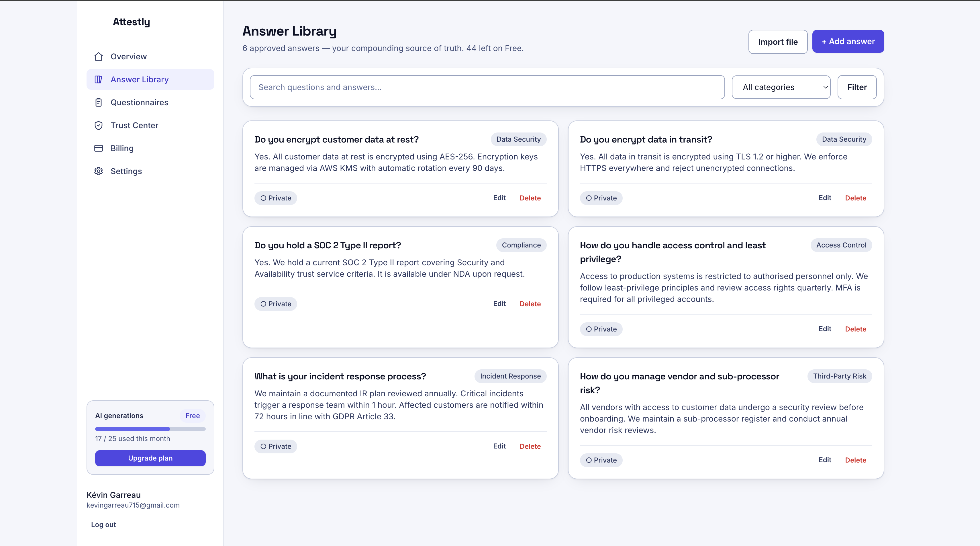Image resolution: width=980 pixels, height=546 pixels.
Task: Delete the vendor and sub-processor risk answer
Action: click(856, 460)
